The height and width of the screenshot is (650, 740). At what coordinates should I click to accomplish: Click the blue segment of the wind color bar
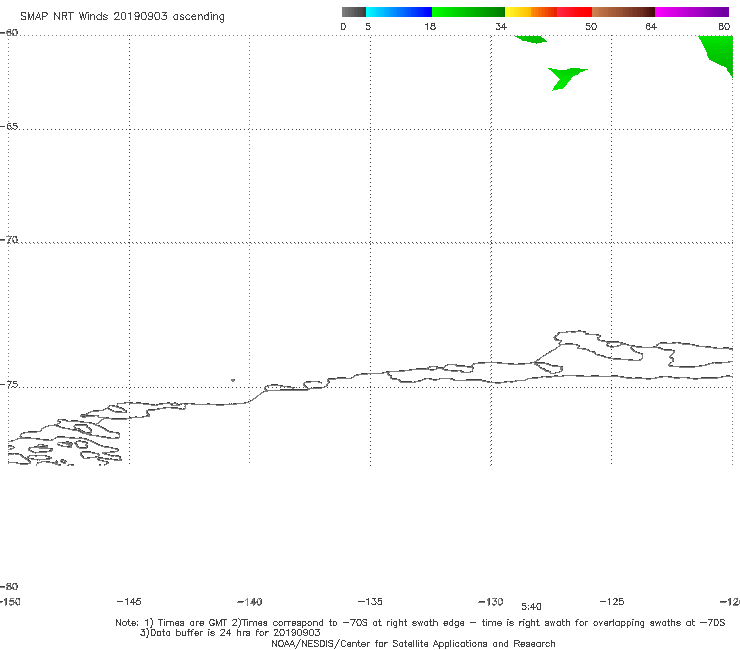click(x=399, y=12)
